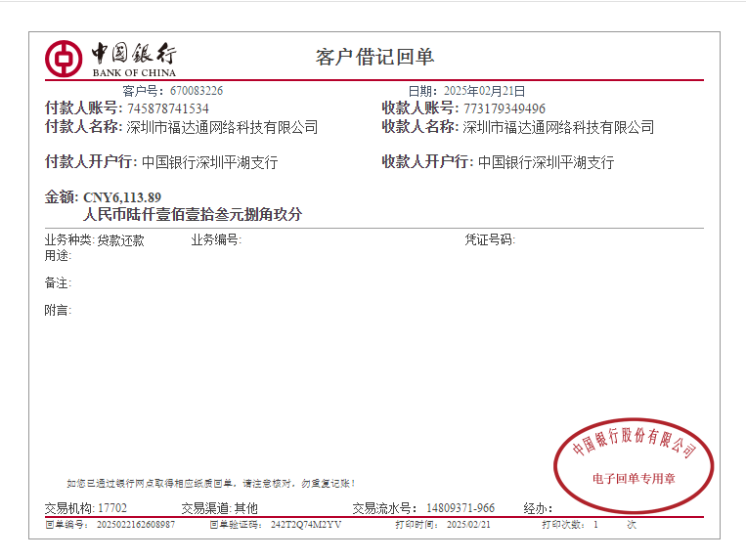Screen dimensions: 746x560
Task: Click payee bank 中国银行深圳平湖支行
Action: [547, 162]
